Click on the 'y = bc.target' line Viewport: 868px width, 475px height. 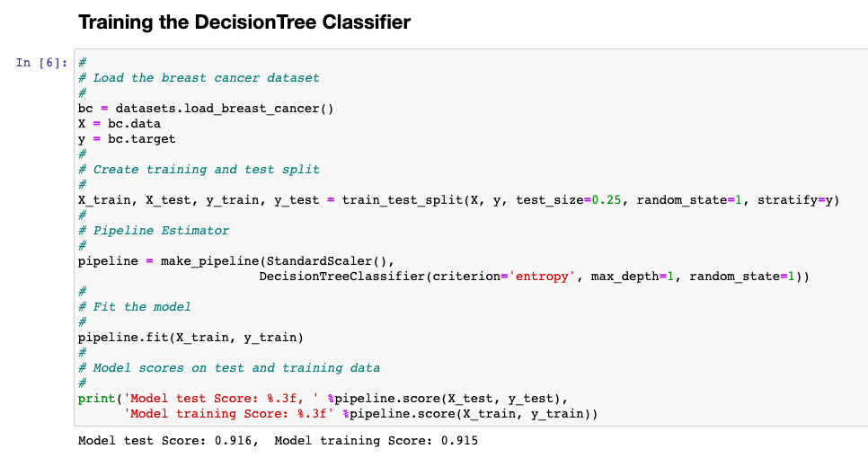tap(127, 139)
